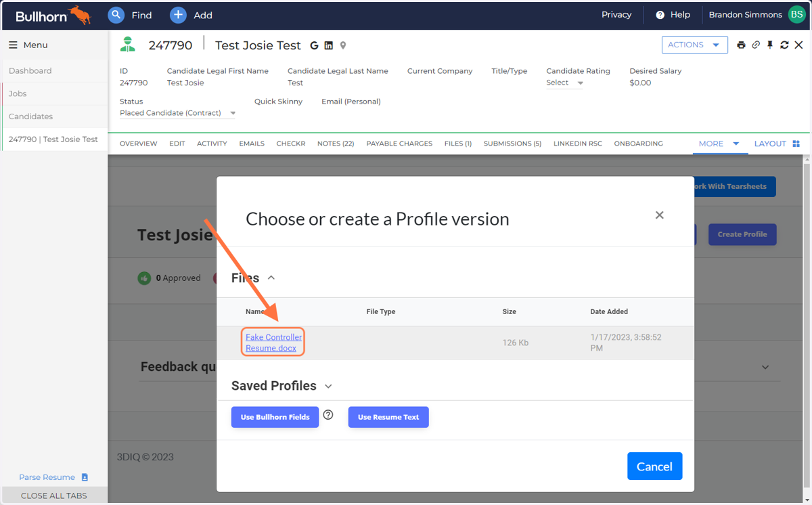Switch to the OVERVIEW tab

(139, 144)
